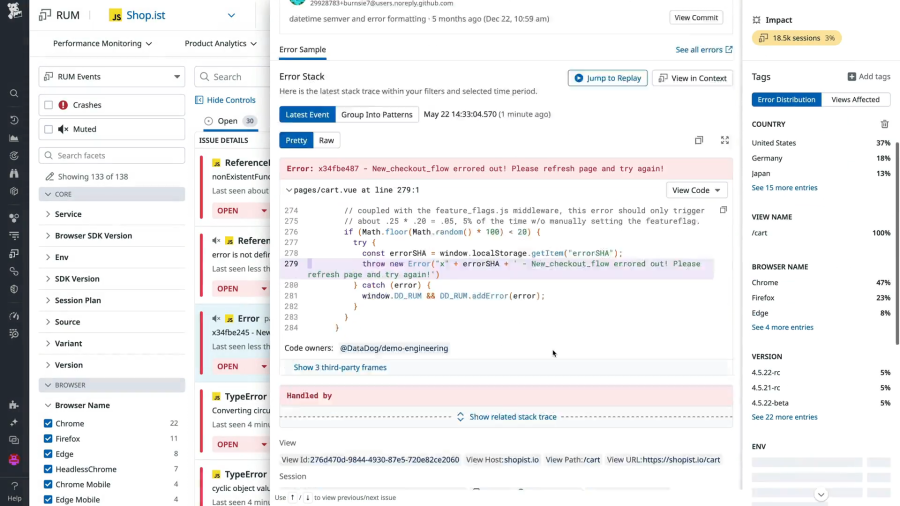Open the recent history sidebar icon

pyautogui.click(x=14, y=120)
